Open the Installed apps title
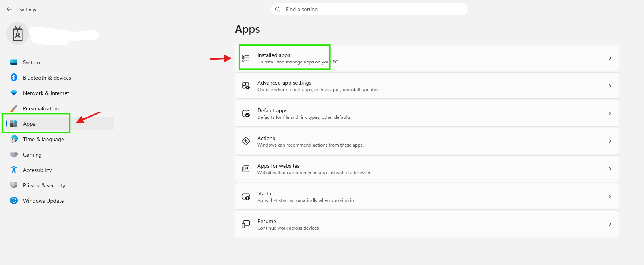The height and width of the screenshot is (265, 644). pyautogui.click(x=274, y=55)
